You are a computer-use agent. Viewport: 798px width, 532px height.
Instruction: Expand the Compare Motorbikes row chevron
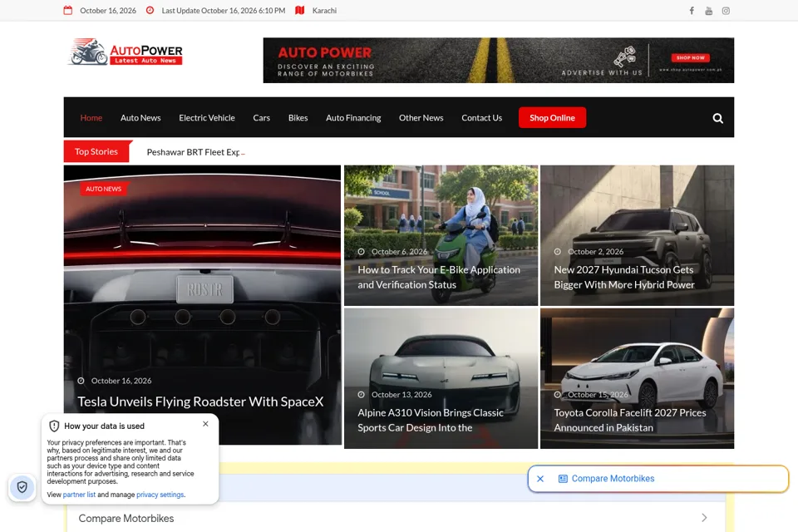pos(704,518)
